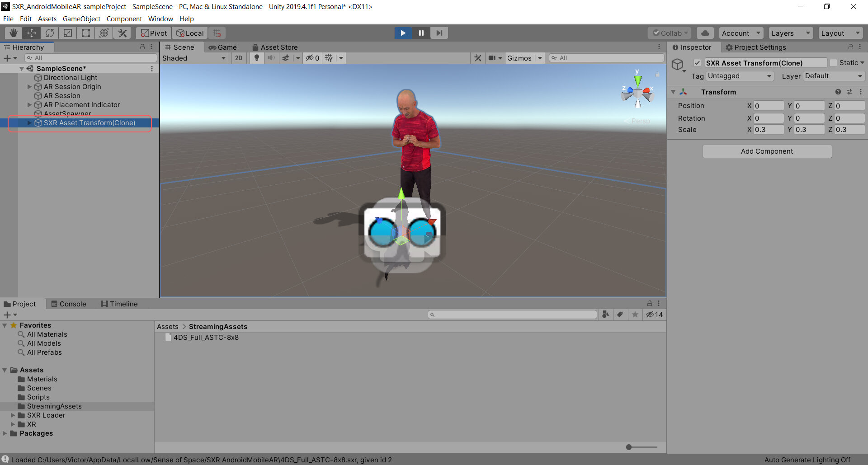Toggle the Static checkbox
The height and width of the screenshot is (465, 868).
(833, 63)
